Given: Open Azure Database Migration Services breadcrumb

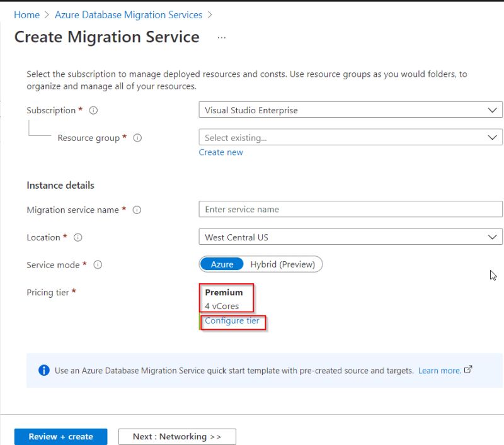Looking at the screenshot, I should tap(129, 14).
